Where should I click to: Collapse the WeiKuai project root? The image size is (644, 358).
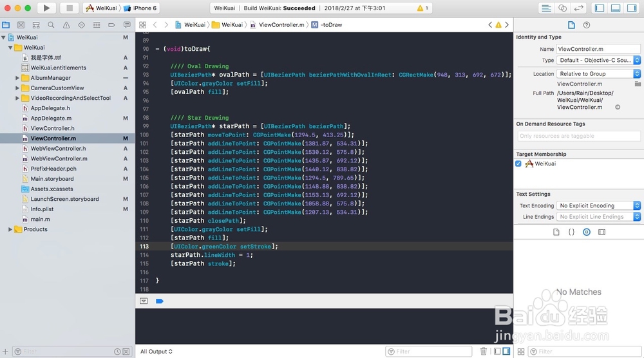4,37
